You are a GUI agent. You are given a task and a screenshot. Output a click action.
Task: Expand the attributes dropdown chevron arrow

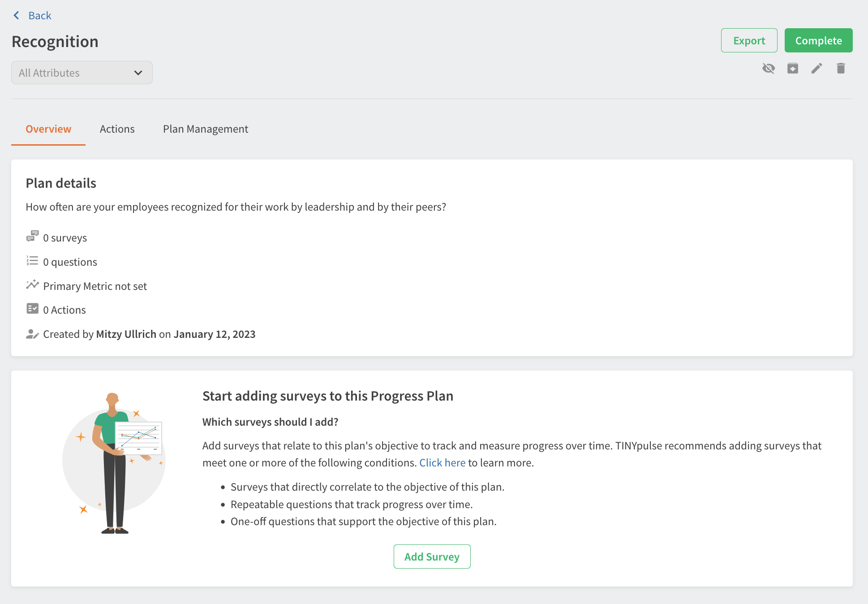point(138,73)
